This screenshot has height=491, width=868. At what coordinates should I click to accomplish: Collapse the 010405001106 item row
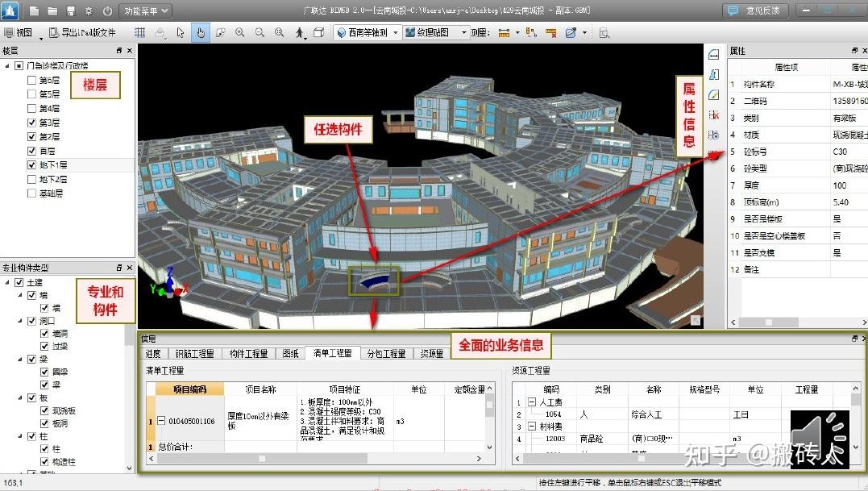coord(161,421)
